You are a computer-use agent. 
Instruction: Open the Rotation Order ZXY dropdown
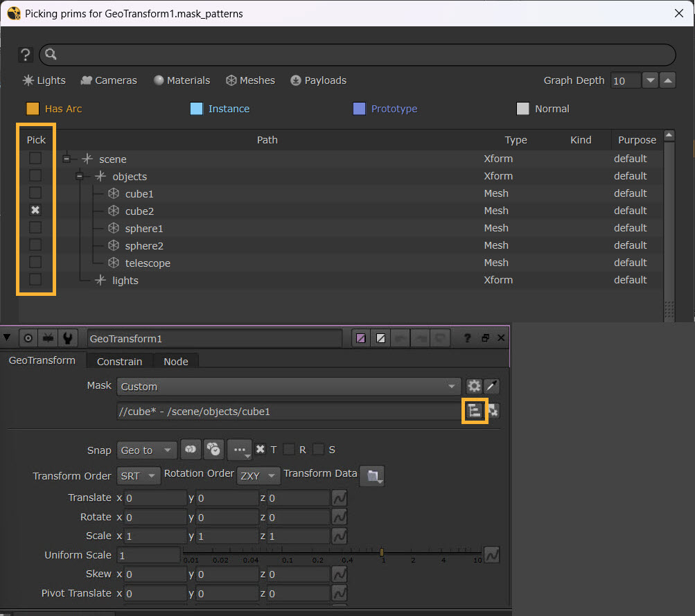tap(258, 476)
